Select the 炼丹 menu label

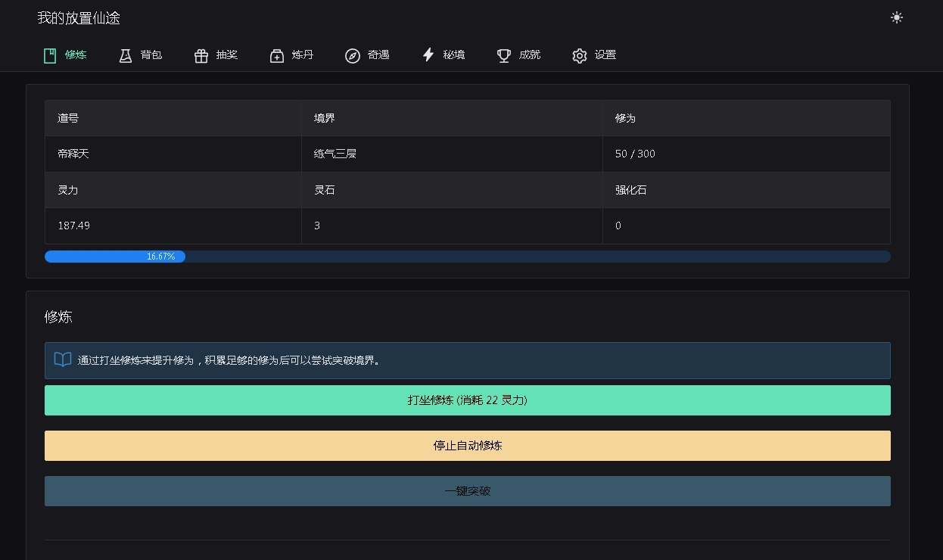click(303, 55)
